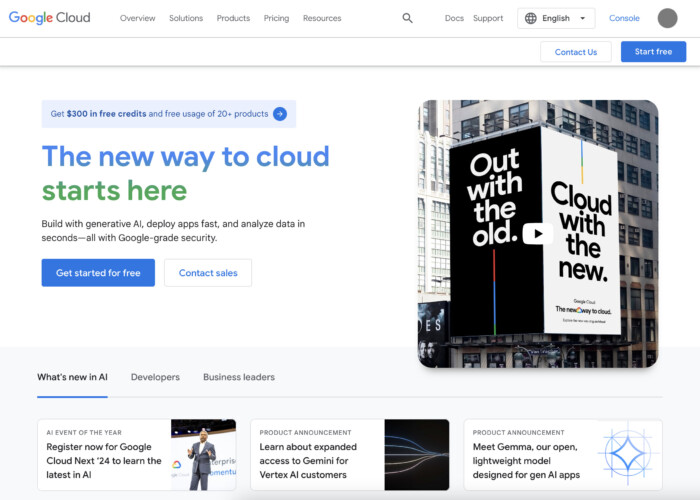700x500 pixels.
Task: Click the Contact Us button
Action: 575,52
